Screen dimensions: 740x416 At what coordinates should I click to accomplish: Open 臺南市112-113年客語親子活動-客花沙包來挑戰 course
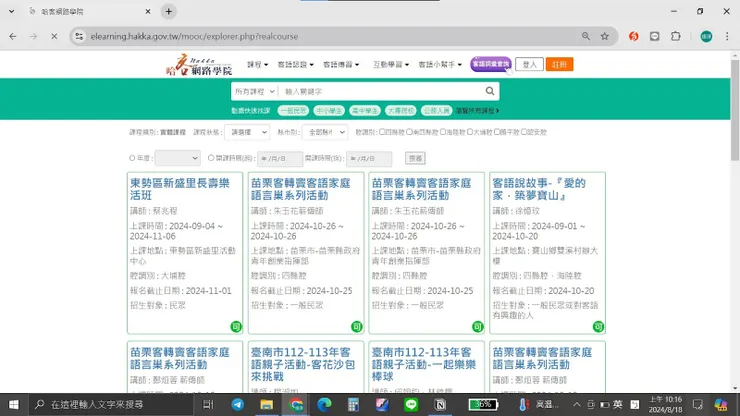coord(303,364)
